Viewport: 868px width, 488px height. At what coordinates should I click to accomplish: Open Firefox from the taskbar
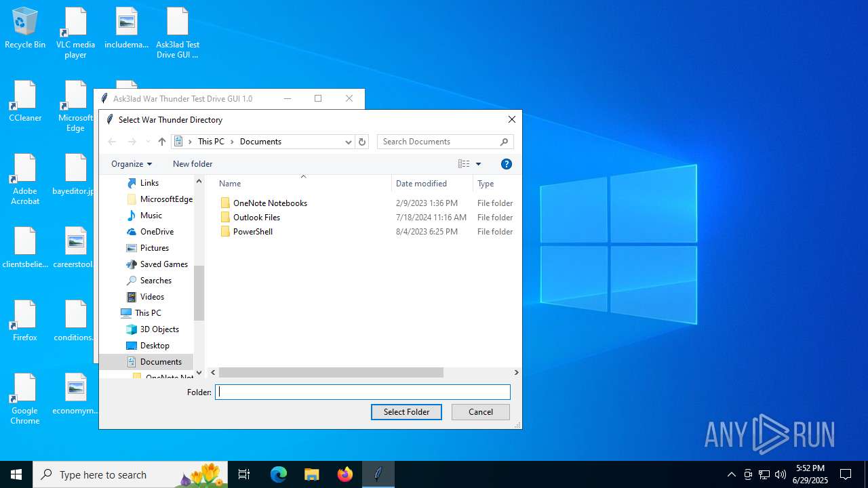coord(345,474)
